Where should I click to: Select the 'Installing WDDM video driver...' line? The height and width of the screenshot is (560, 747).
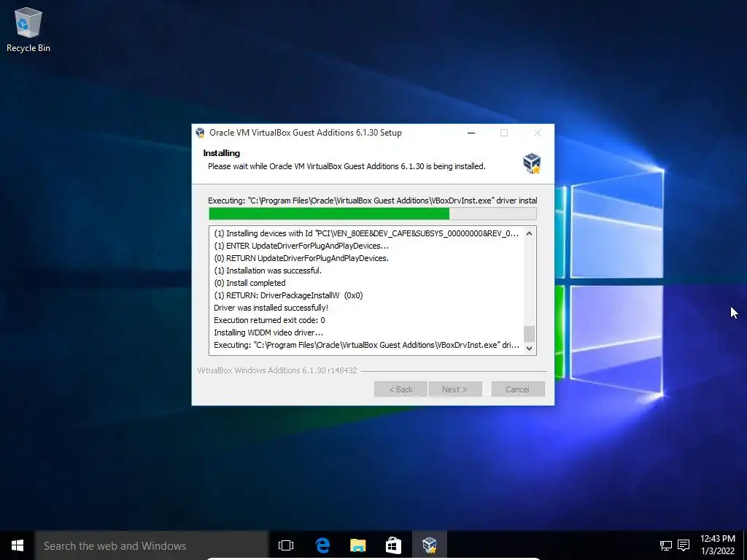(268, 332)
